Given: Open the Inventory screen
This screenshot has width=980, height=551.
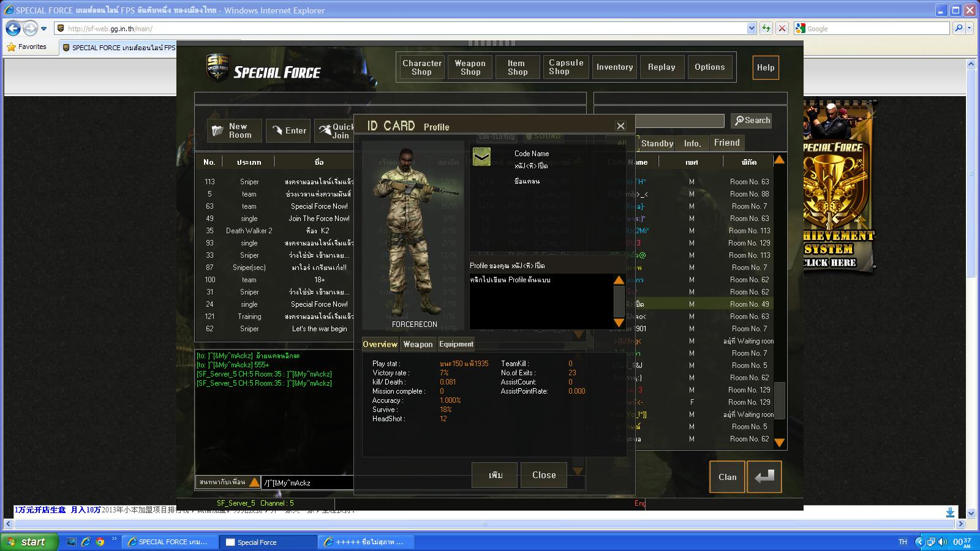Looking at the screenshot, I should click(x=614, y=67).
